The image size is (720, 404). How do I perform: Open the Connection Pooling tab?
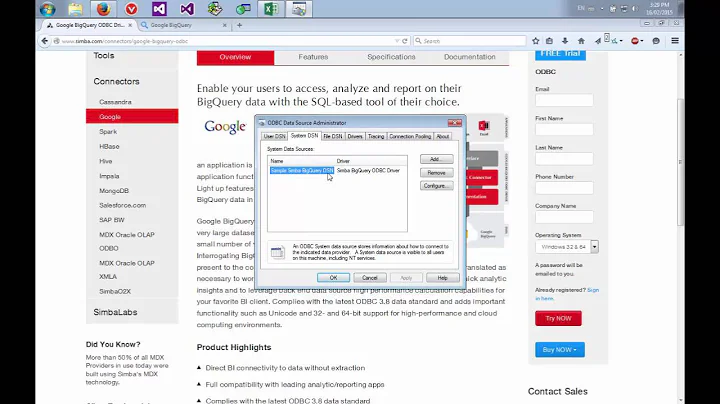(410, 136)
